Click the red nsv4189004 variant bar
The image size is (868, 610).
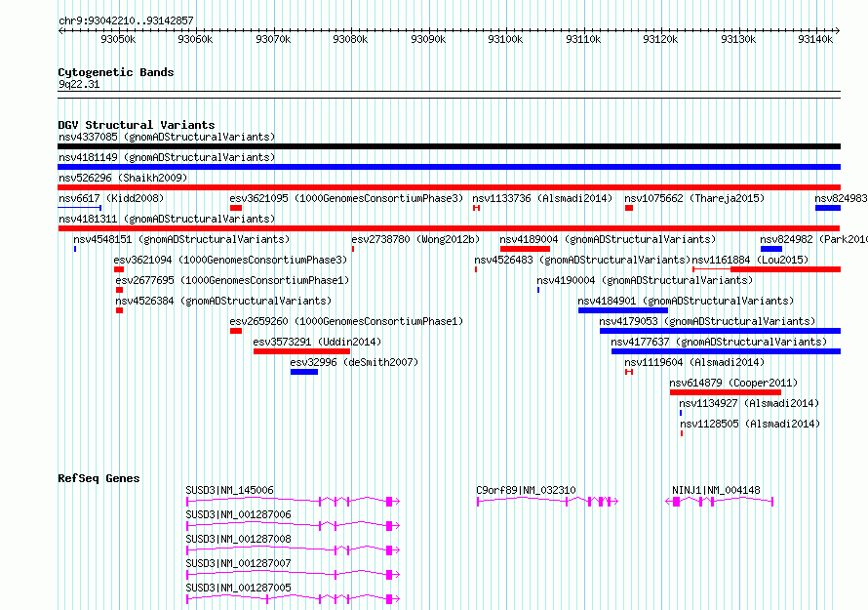tap(525, 249)
